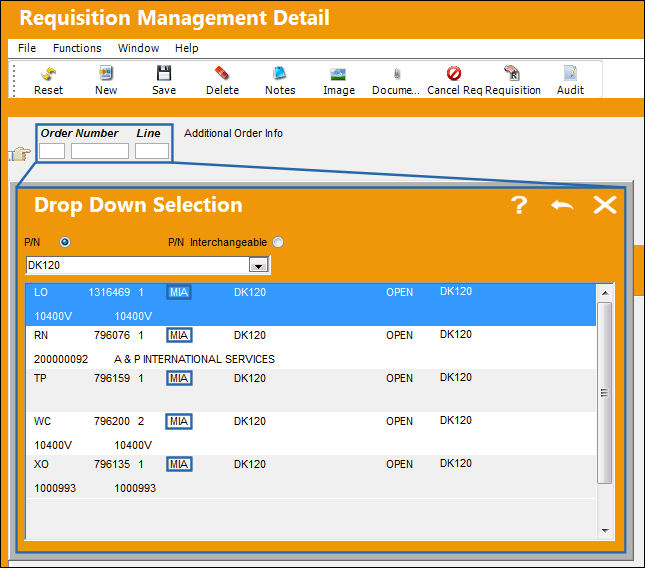
Task: Select order number 796200
Action: pyautogui.click(x=112, y=421)
